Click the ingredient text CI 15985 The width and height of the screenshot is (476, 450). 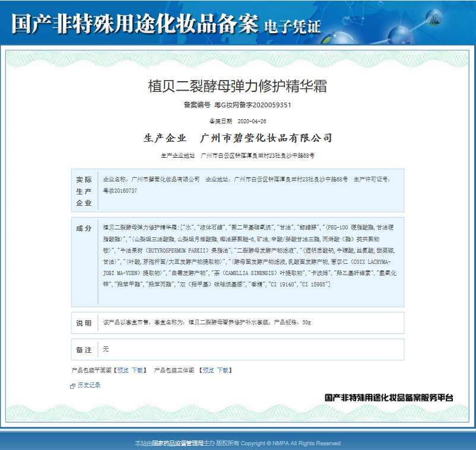point(313,285)
